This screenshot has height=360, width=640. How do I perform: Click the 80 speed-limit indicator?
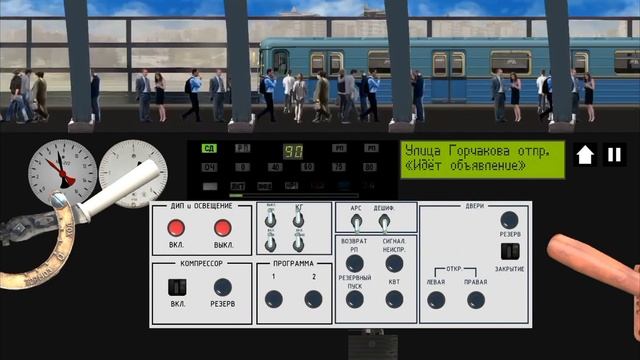click(369, 167)
